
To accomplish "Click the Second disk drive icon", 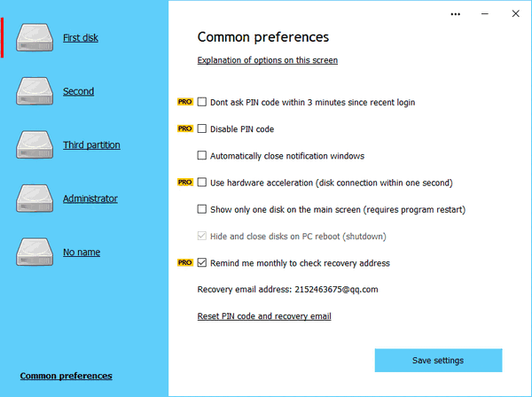I will click(35, 91).
